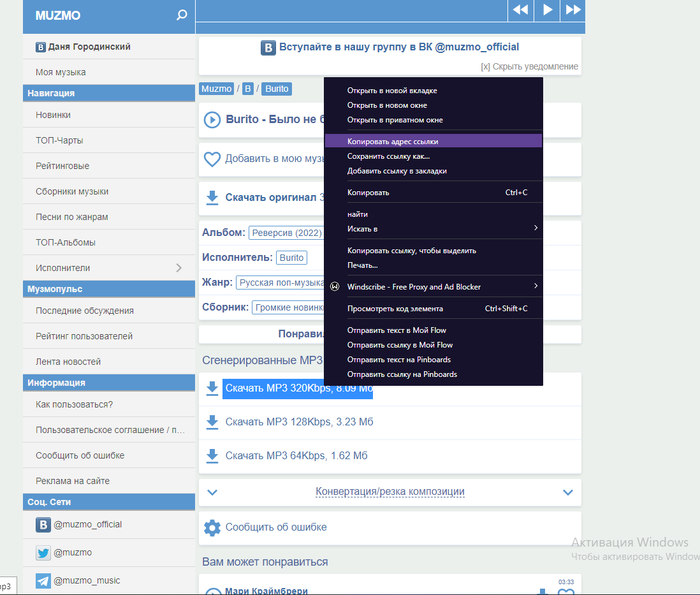Image resolution: width=700 pixels, height=595 pixels.
Task: Expand the Исполнители sidebar submenu
Action: point(179,268)
